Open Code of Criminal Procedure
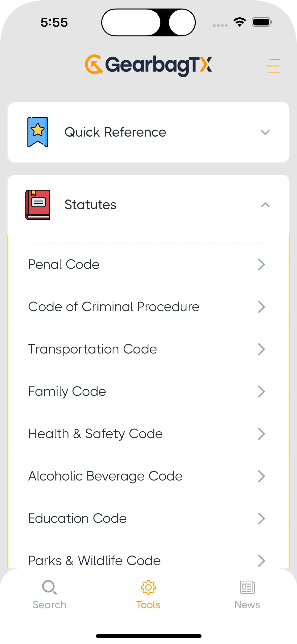 pos(114,307)
